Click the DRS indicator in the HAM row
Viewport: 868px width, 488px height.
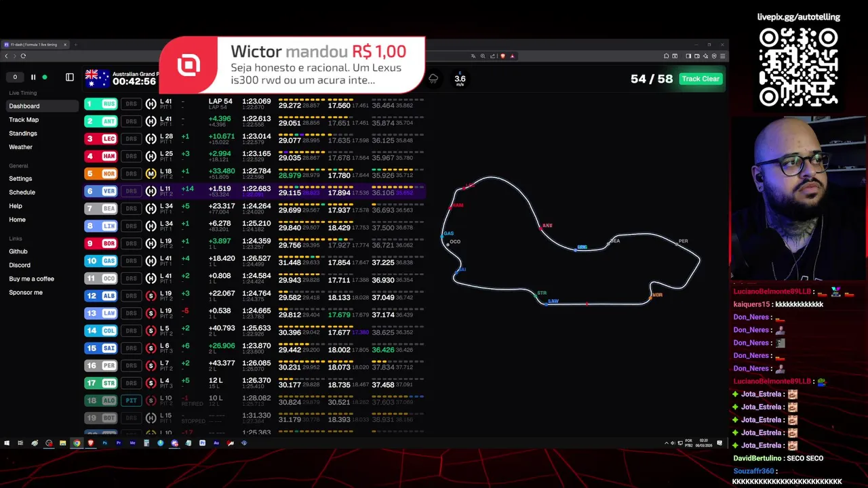click(x=132, y=156)
